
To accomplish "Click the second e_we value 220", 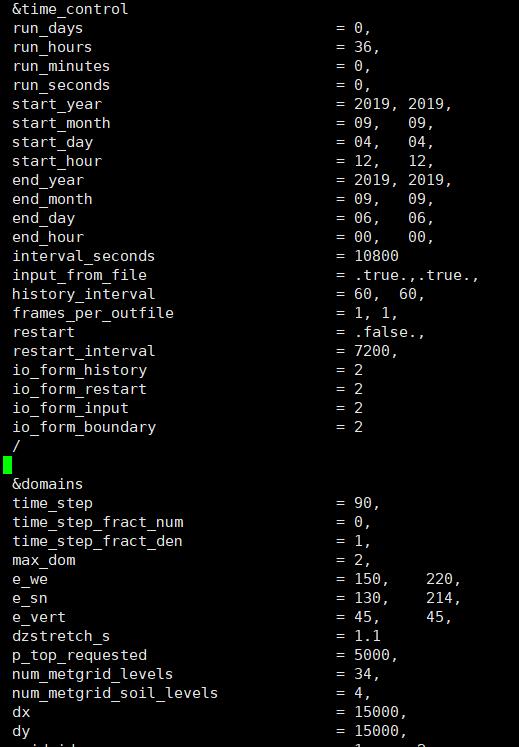I will tap(439, 579).
